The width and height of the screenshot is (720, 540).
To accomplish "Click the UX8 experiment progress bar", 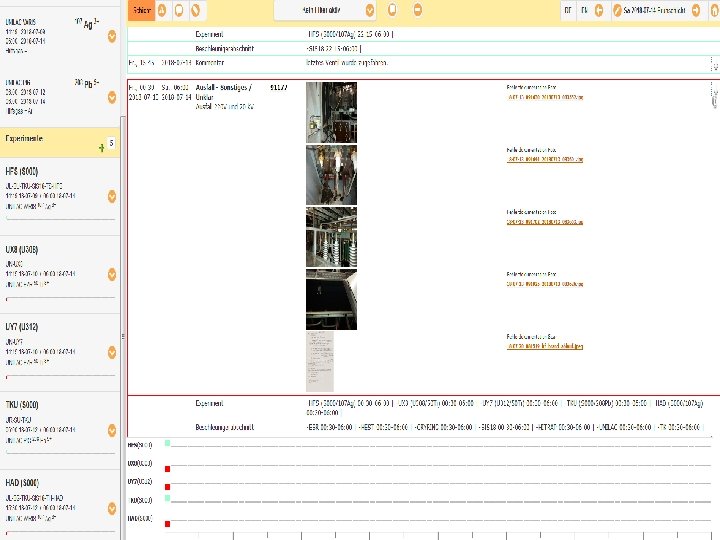I will click(60, 298).
